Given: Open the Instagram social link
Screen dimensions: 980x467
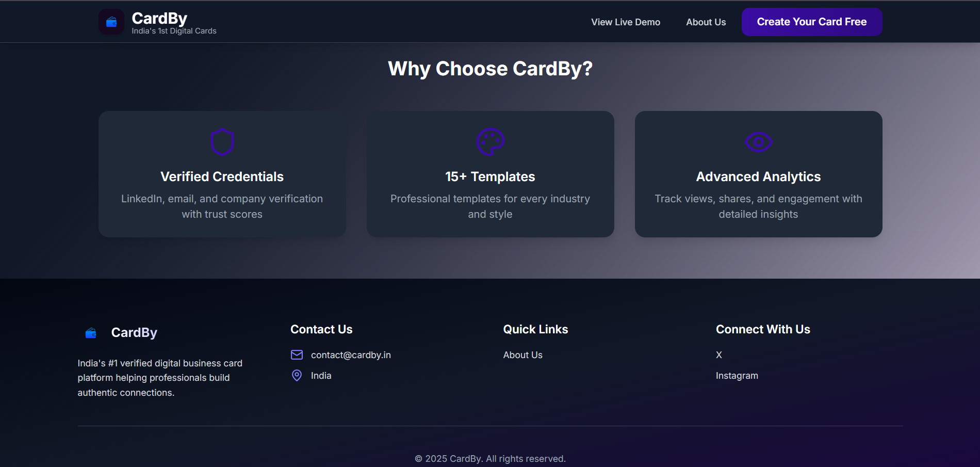Looking at the screenshot, I should click(x=737, y=376).
